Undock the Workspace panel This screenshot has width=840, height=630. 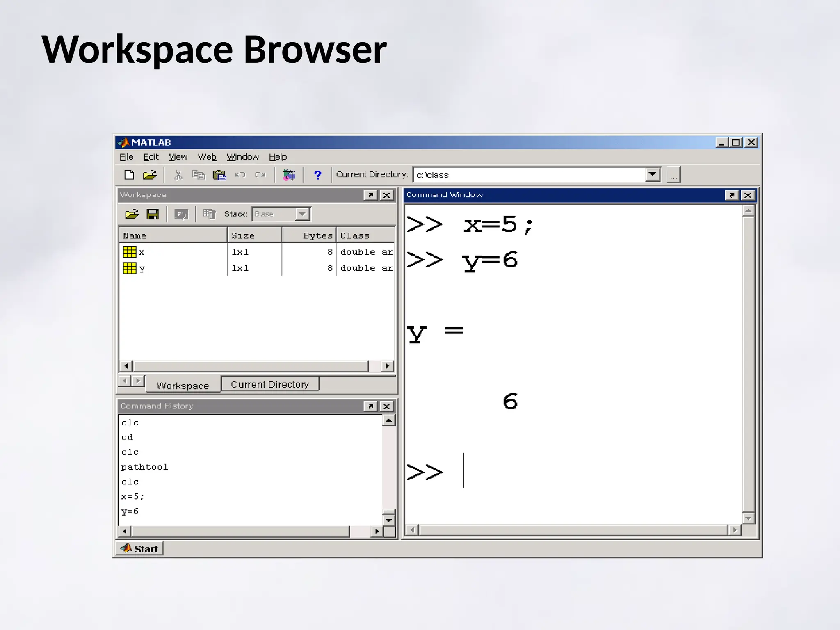(370, 195)
